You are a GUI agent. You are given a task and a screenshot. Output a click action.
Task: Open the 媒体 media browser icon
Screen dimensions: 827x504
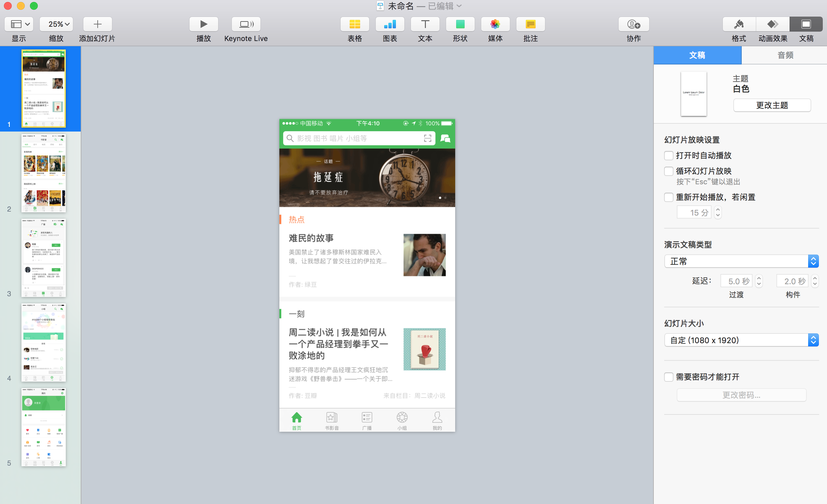[x=495, y=24]
